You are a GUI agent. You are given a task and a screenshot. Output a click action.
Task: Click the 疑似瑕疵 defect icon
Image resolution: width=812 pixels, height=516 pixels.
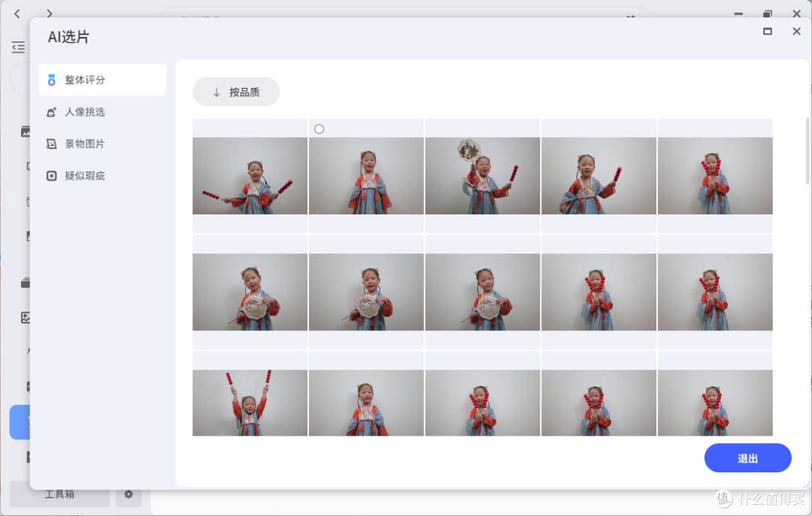tap(51, 176)
